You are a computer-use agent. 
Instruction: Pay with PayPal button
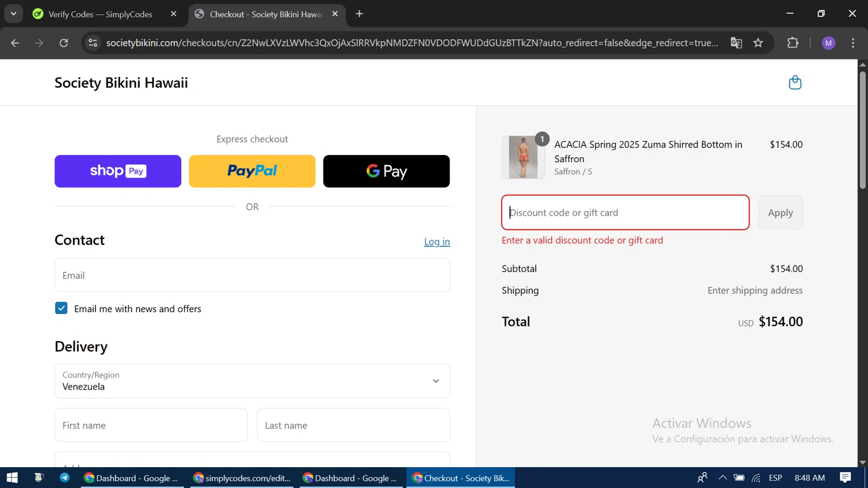(x=252, y=171)
